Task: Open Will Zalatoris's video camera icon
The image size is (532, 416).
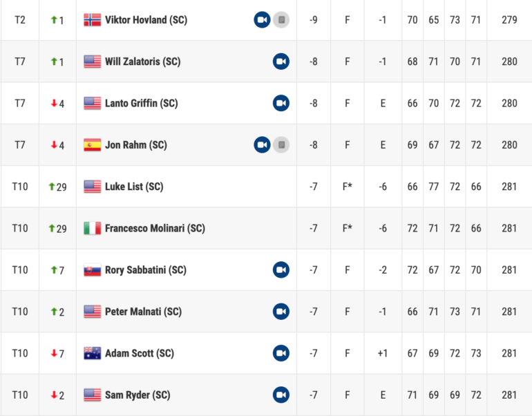Action: pos(281,62)
